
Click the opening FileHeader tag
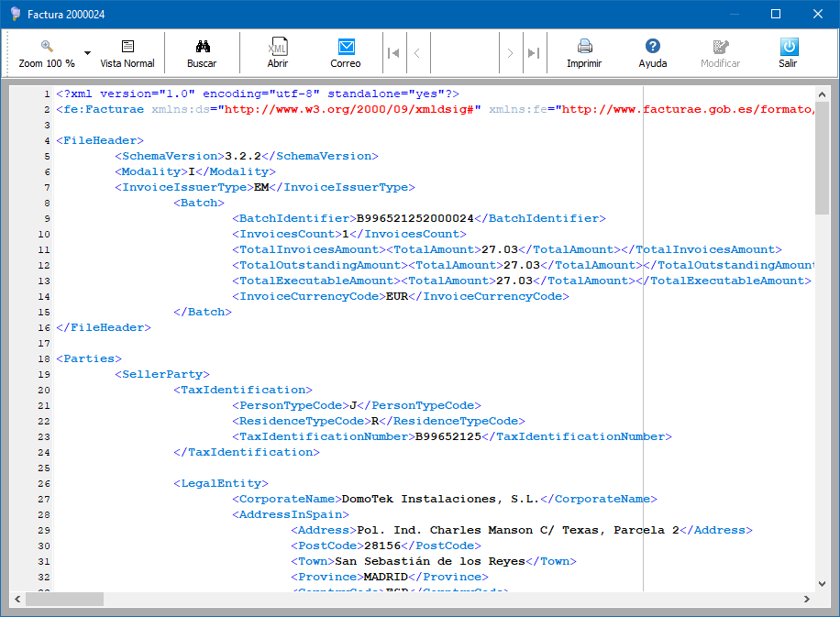click(x=100, y=140)
